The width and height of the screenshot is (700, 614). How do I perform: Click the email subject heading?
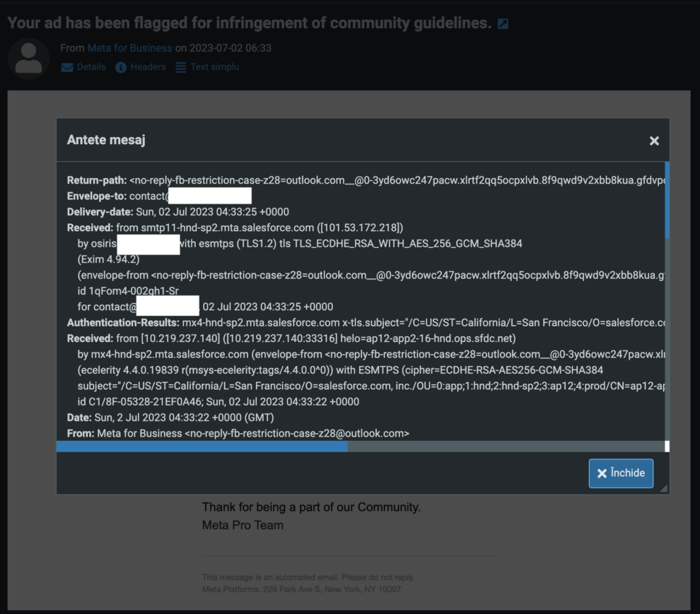[249, 23]
